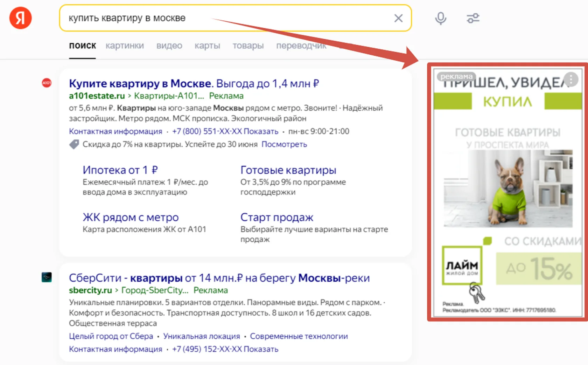Open the 'ЖК рядом с метро' sitelink

point(131,217)
